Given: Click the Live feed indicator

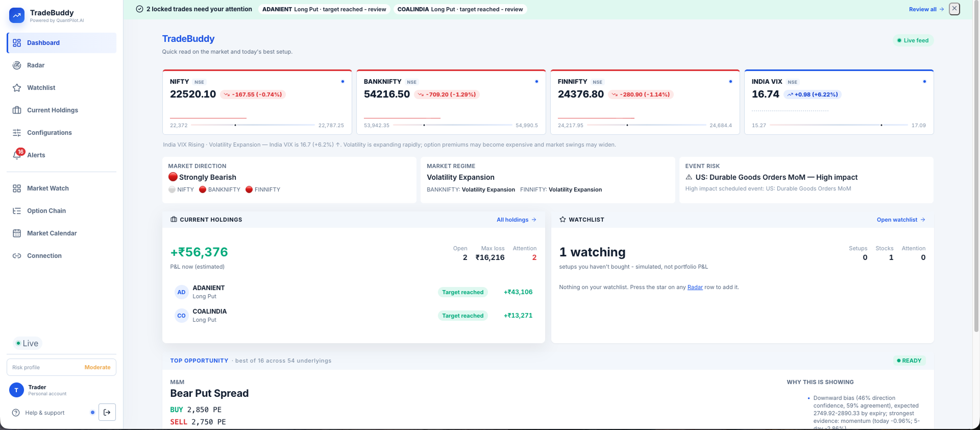Looking at the screenshot, I should [913, 40].
